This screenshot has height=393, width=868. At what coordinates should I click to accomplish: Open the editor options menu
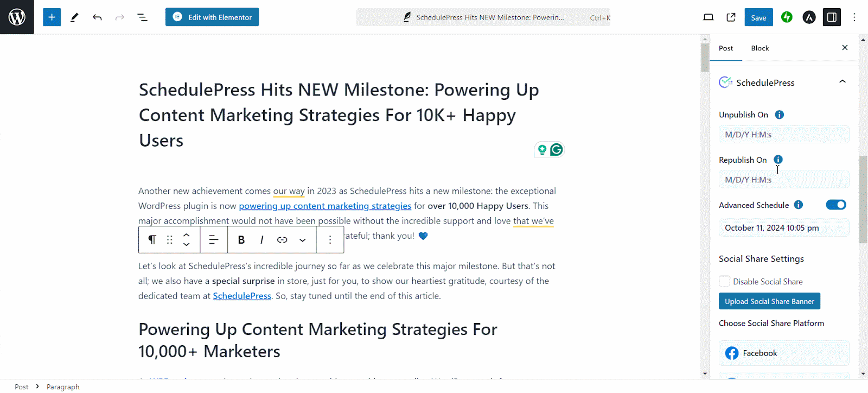pyautogui.click(x=854, y=17)
